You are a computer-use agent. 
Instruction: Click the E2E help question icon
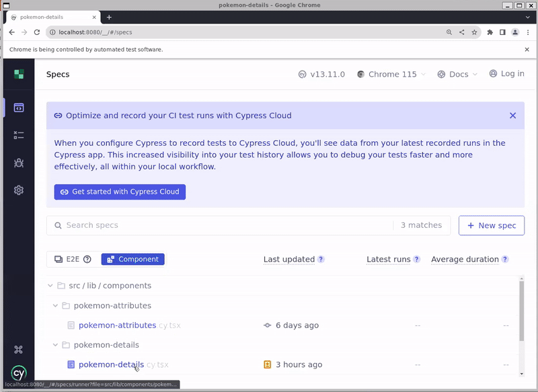point(87,260)
